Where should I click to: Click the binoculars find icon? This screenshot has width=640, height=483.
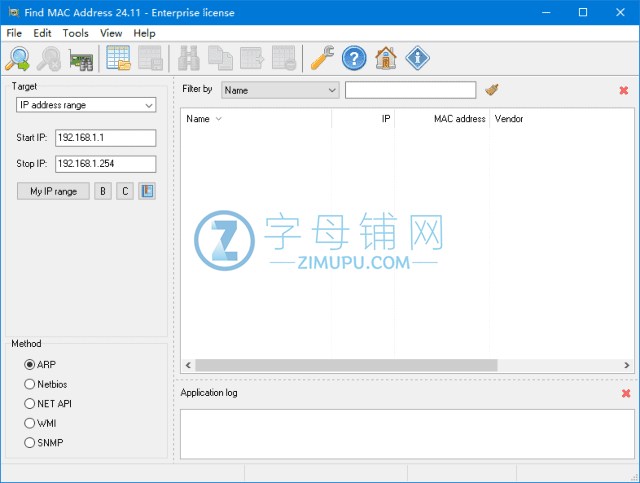[189, 58]
